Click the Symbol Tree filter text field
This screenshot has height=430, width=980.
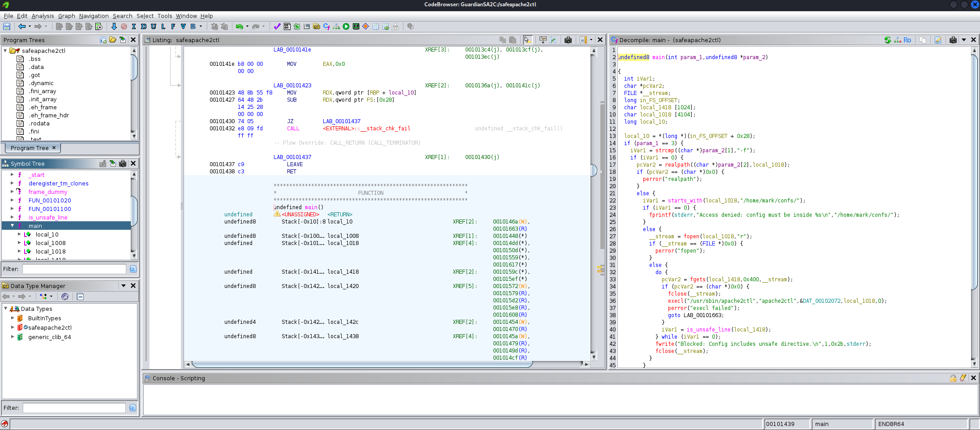point(74,269)
